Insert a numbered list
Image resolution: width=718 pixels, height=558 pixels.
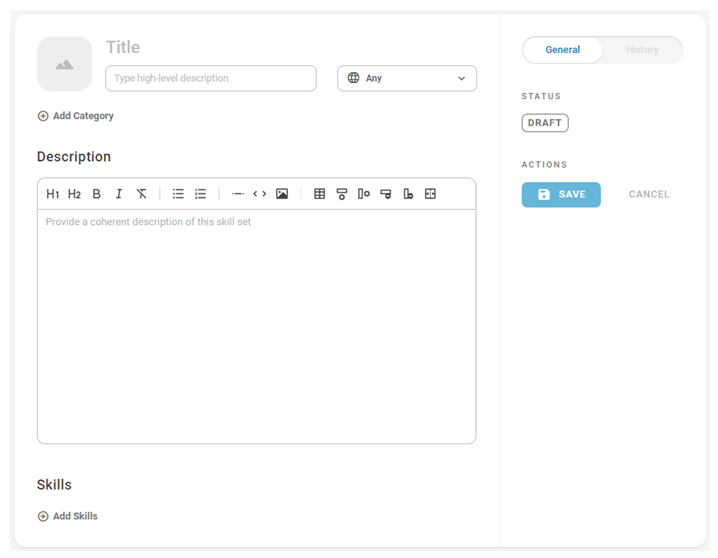click(201, 194)
